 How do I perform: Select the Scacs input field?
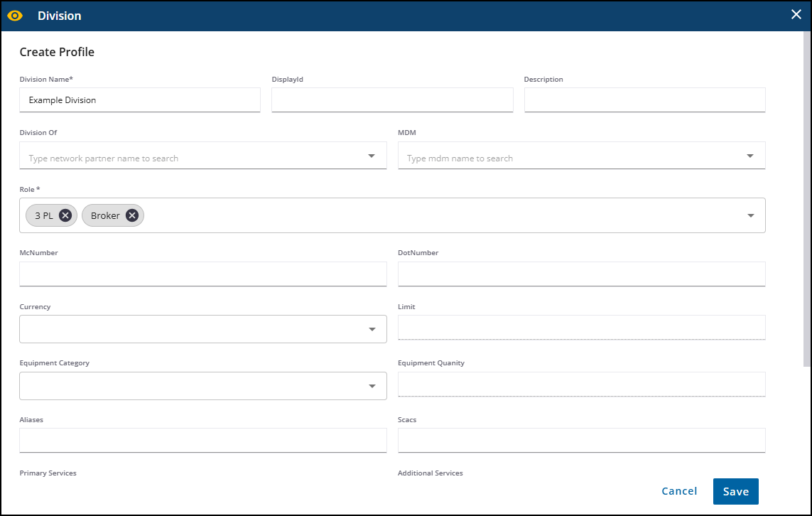point(581,440)
